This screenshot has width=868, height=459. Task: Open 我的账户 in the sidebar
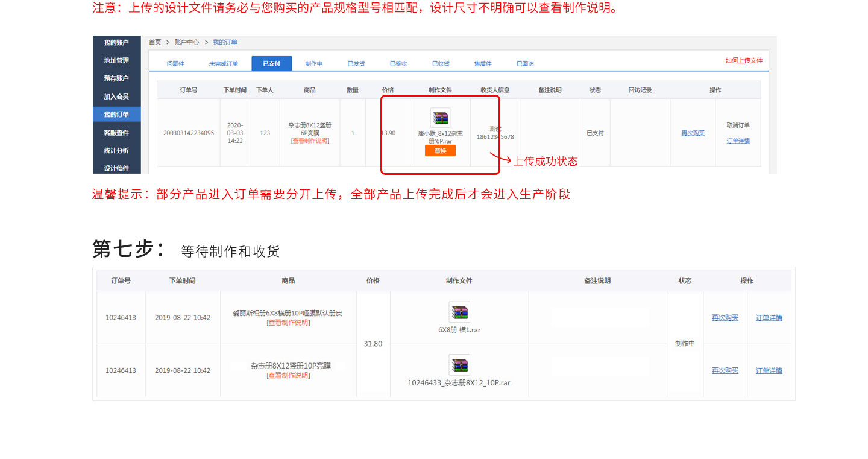pyautogui.click(x=116, y=42)
